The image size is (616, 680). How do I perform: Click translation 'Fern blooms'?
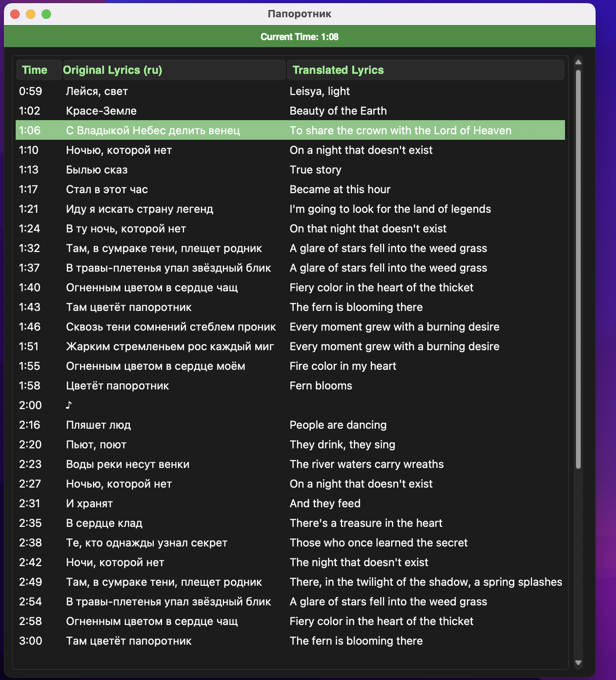tap(321, 386)
